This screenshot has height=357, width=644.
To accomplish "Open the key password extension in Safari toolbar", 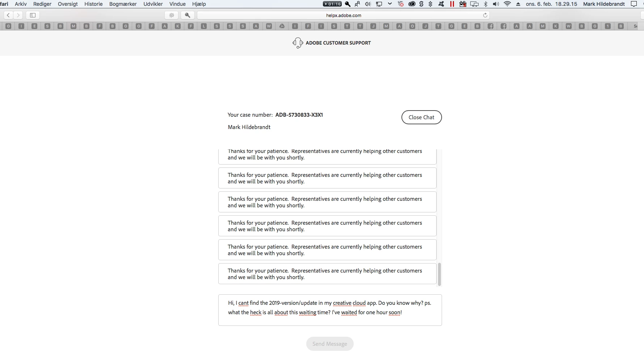I will (188, 15).
